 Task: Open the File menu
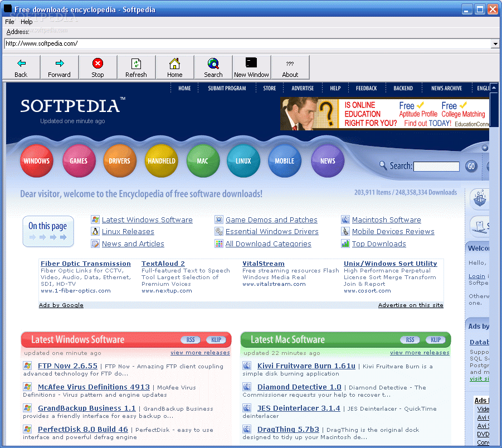pyautogui.click(x=9, y=22)
